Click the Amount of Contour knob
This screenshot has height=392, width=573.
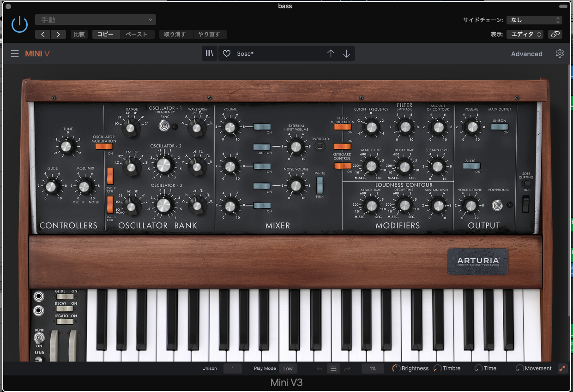(x=437, y=127)
